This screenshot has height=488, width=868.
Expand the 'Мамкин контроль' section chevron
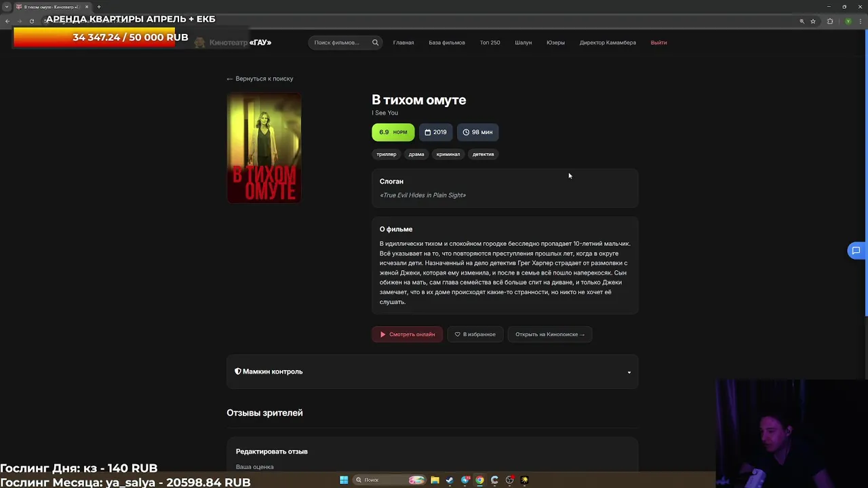point(629,372)
